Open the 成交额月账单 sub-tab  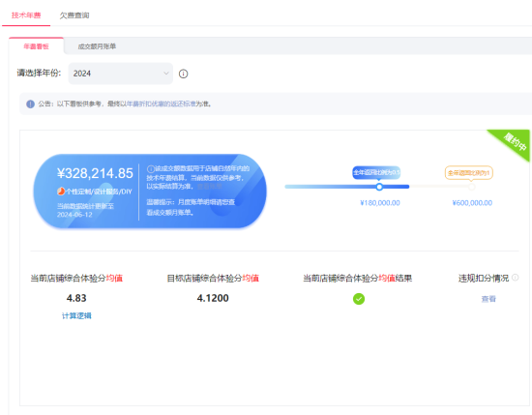tap(97, 46)
